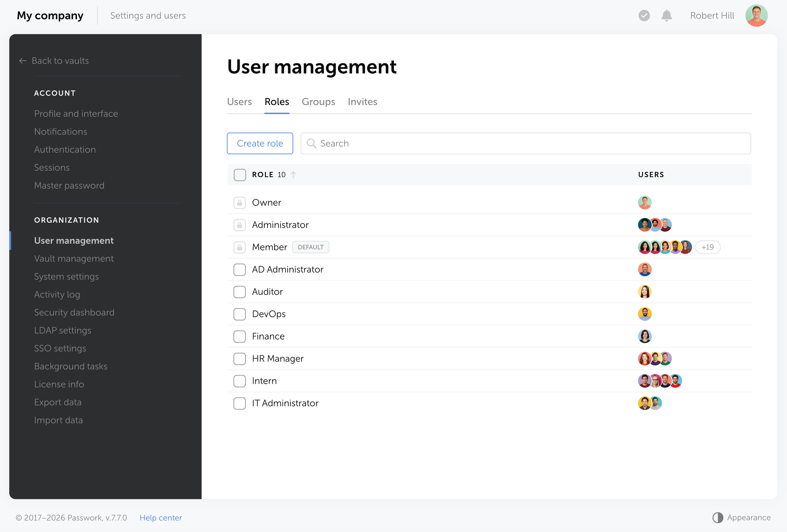Check the IT Administrator role checkbox
This screenshot has width=787, height=532.
(240, 403)
